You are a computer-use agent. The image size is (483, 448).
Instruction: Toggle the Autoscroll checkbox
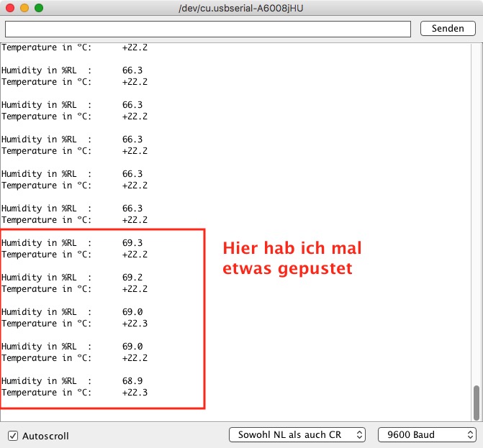pyautogui.click(x=13, y=436)
